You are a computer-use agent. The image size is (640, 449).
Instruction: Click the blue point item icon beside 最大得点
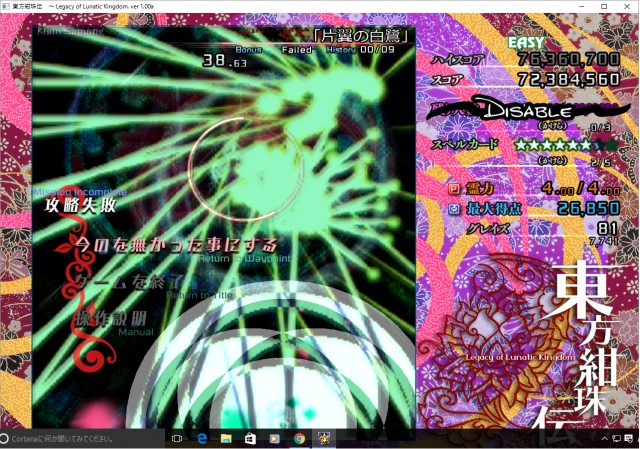454,209
